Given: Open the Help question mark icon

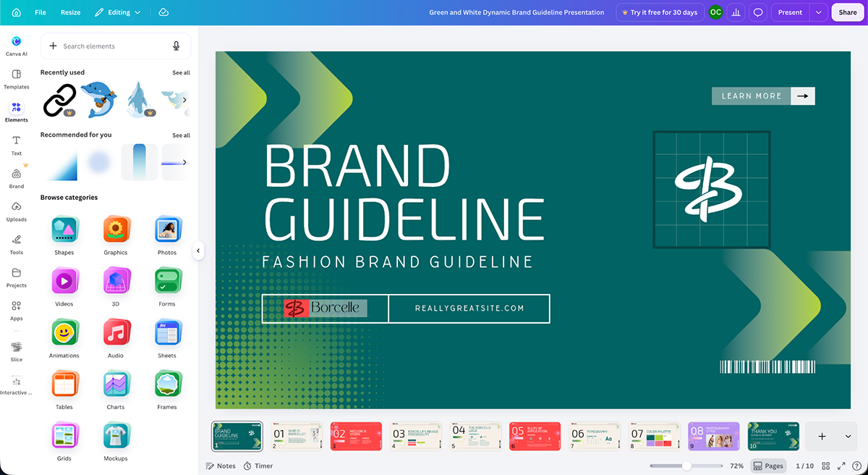Looking at the screenshot, I should 856,466.
